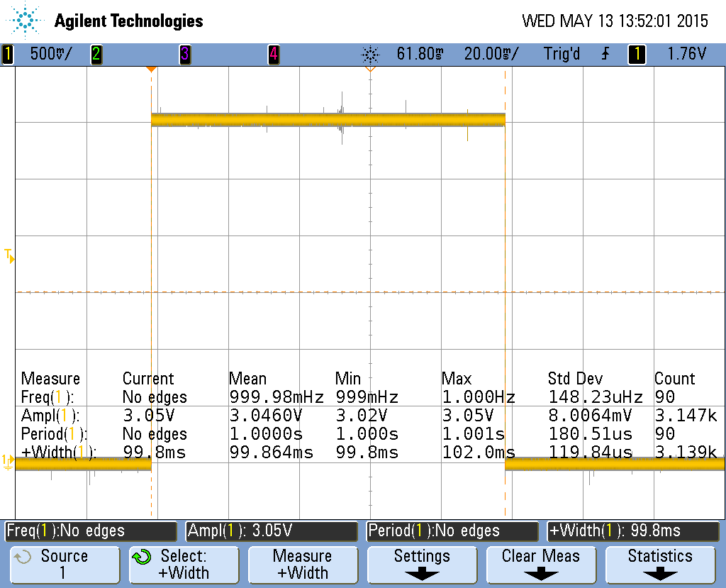
Task: Click the Period(1) measurement row label
Action: click(54, 434)
